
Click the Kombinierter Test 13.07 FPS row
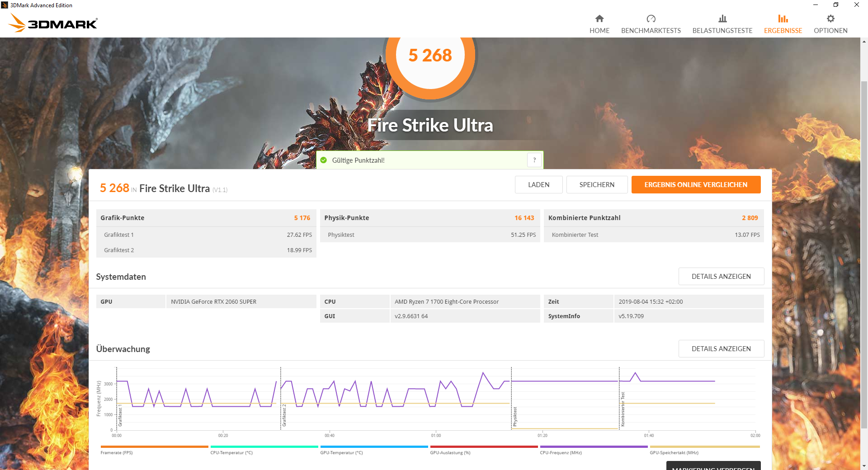[654, 235]
